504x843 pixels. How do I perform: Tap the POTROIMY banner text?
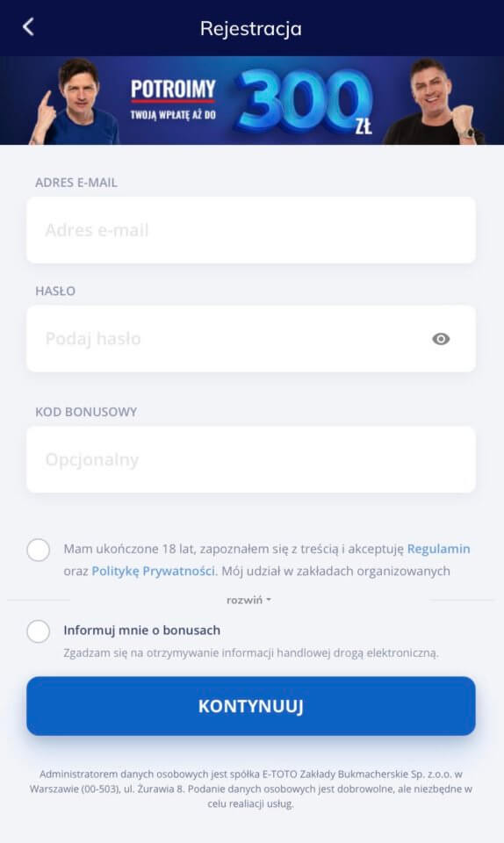173,90
